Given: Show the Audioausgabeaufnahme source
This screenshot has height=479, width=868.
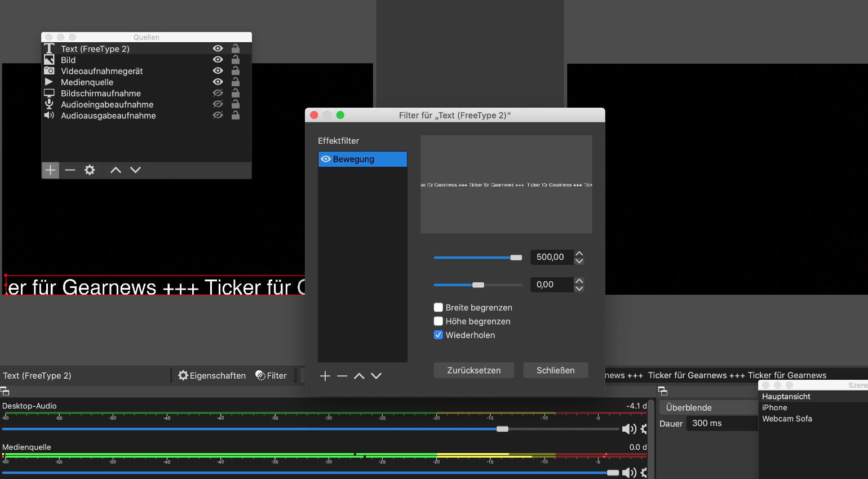Looking at the screenshot, I should click(x=218, y=115).
